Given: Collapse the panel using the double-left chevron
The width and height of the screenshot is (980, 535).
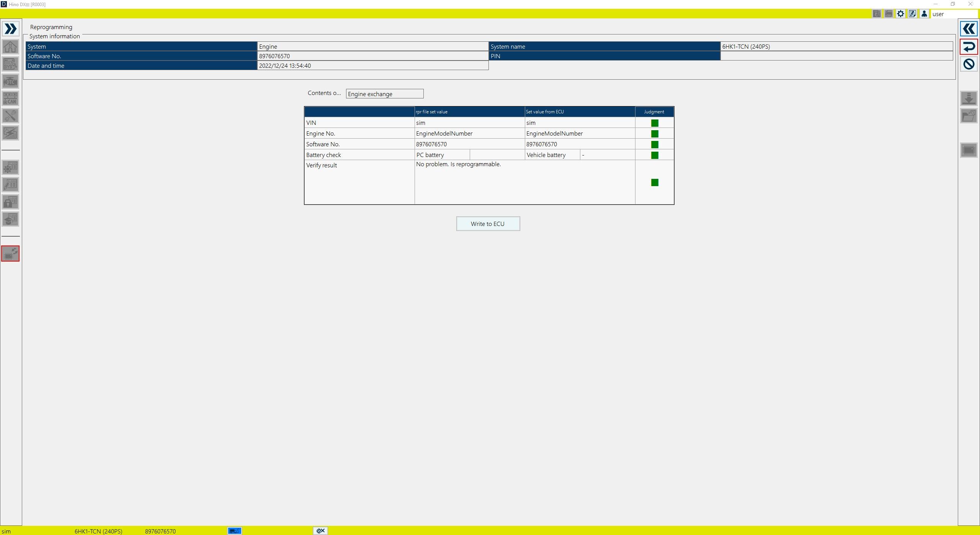Looking at the screenshot, I should tap(969, 28).
